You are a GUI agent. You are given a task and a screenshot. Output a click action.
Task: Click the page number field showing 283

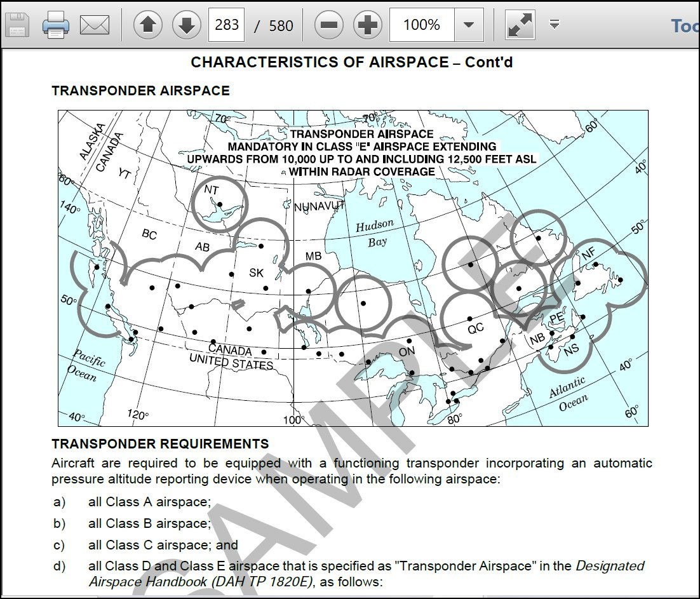(x=227, y=25)
